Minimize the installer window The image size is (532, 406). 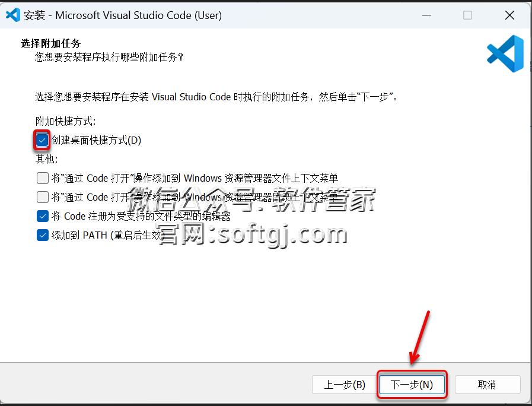(426, 15)
